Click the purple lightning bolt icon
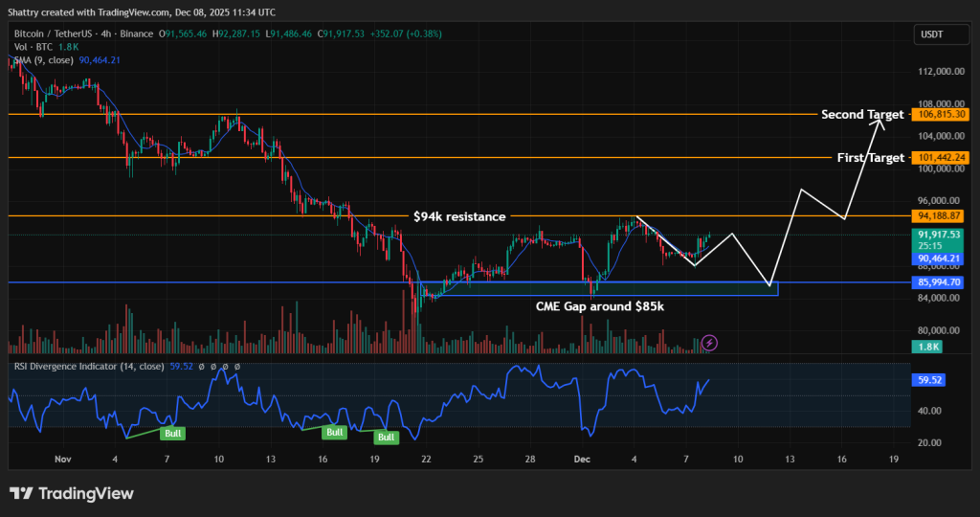Viewport: 980px width, 517px height. pos(709,342)
